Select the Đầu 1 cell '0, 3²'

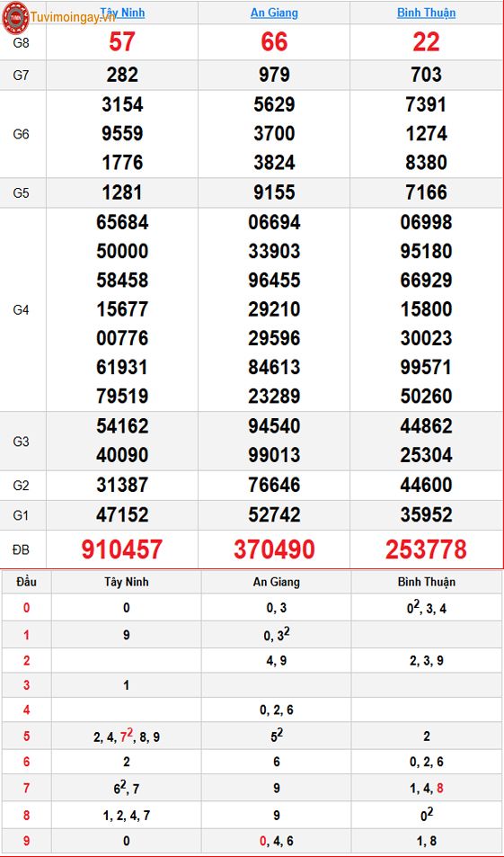(277, 634)
